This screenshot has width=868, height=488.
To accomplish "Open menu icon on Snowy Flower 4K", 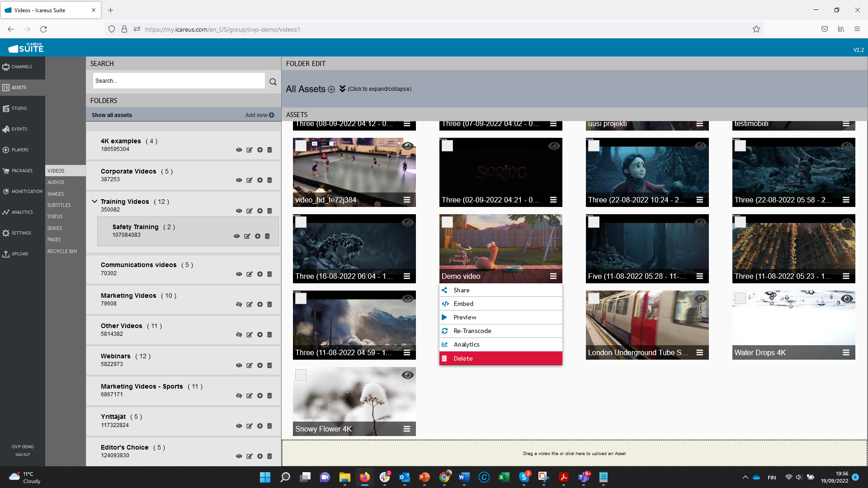I will (407, 429).
